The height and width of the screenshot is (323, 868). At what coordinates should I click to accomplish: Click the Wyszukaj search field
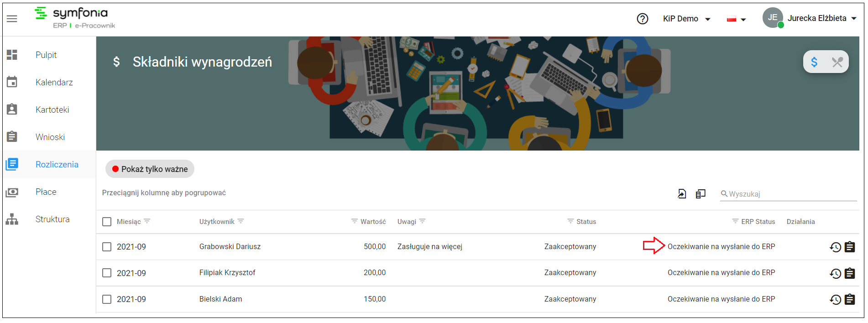[788, 194]
